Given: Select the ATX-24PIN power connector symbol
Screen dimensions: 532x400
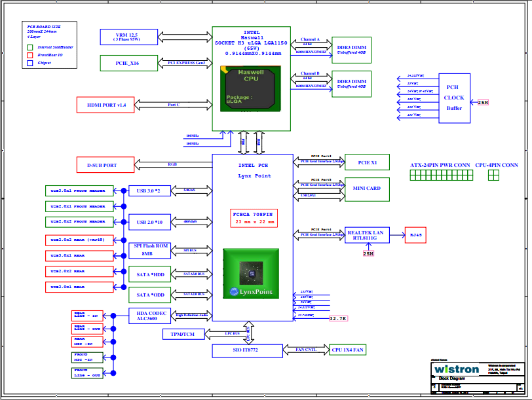Looking at the screenshot, I should [x=442, y=175].
